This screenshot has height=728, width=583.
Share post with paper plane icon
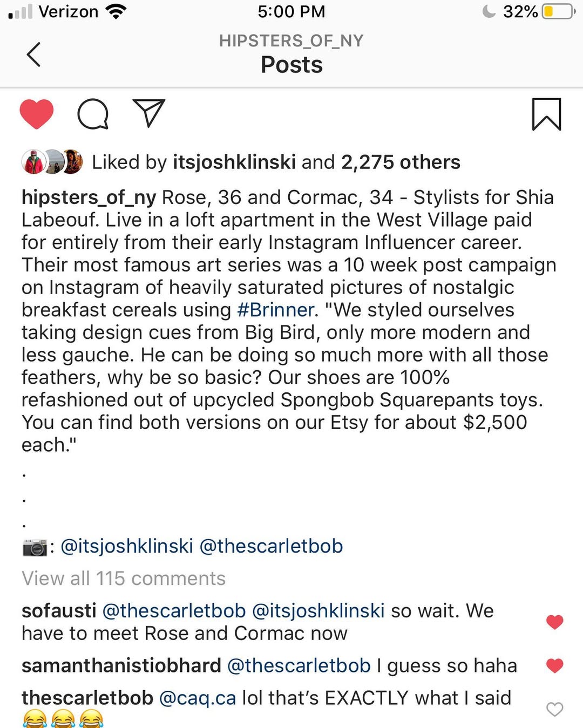pos(148,113)
